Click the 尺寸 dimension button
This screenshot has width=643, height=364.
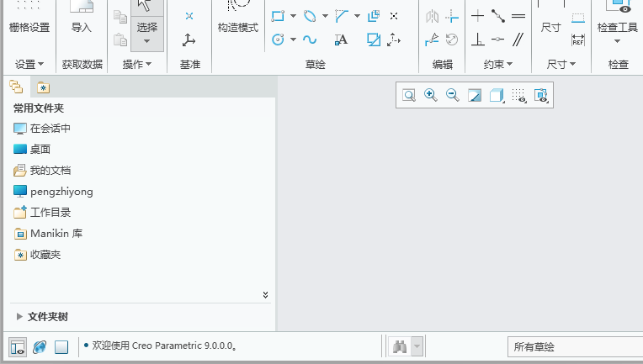pos(550,18)
